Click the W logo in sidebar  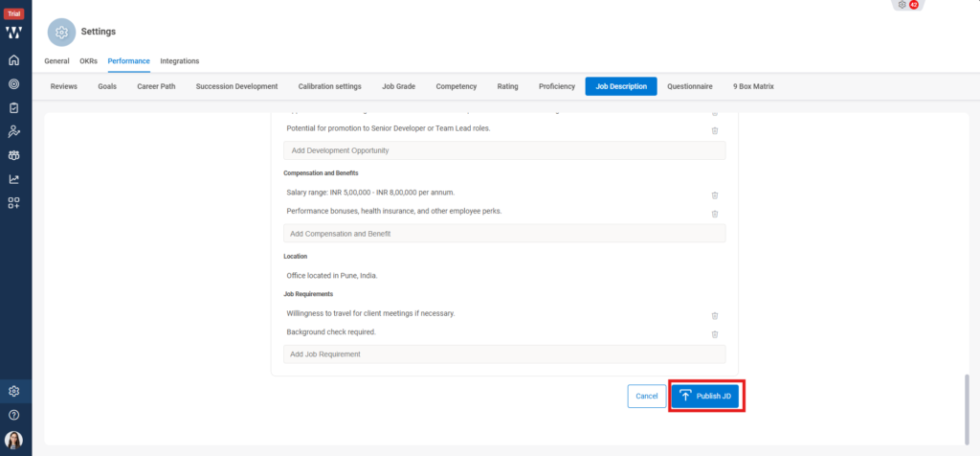coord(13,33)
